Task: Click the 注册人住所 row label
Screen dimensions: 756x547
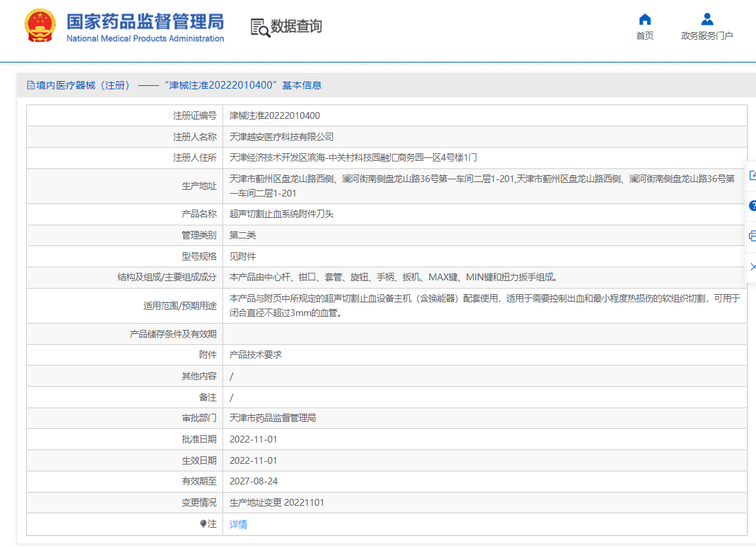Action: 195,158
